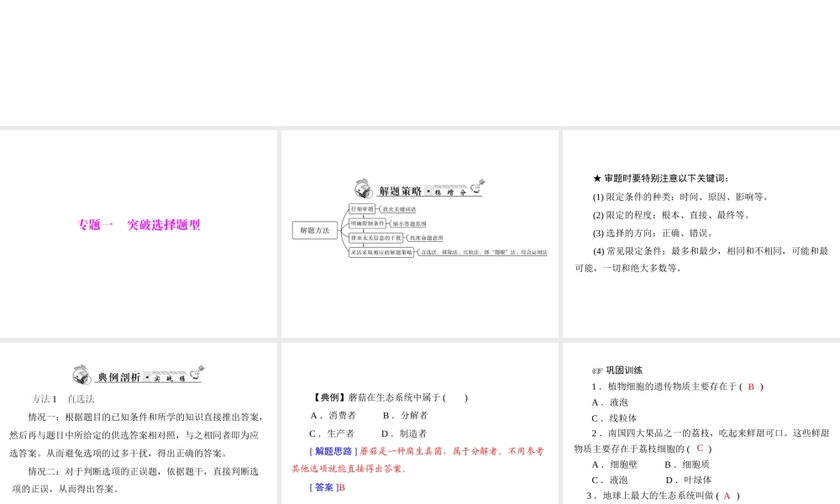Click question 1 '植物细胞的遗传物质主要存在于'
This screenshot has height=504, width=840.
[x=677, y=386]
